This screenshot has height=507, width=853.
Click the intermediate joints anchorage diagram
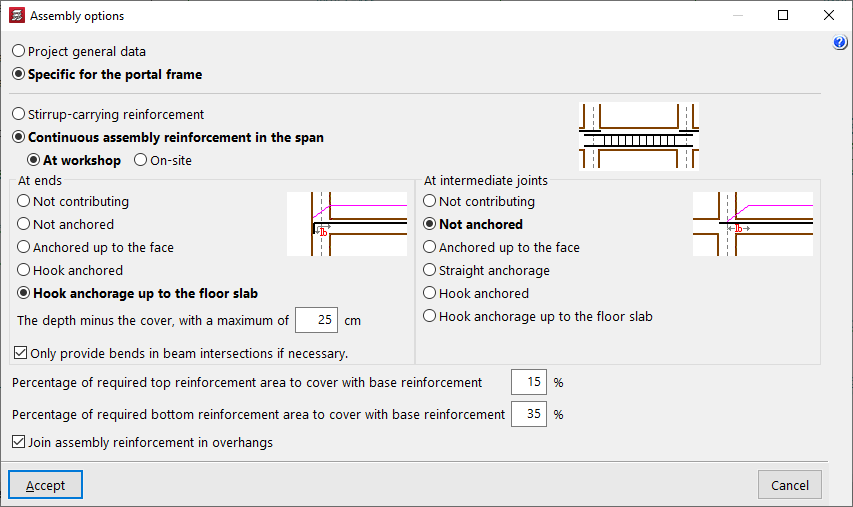[x=752, y=224]
